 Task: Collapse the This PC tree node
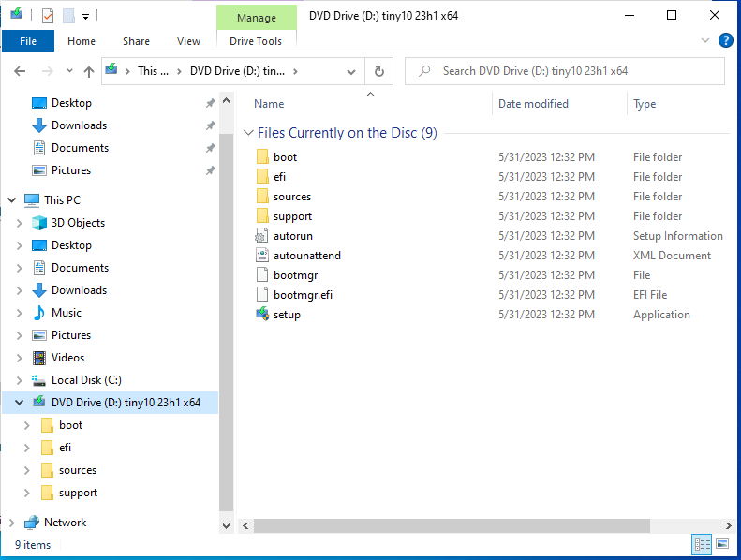[x=12, y=200]
